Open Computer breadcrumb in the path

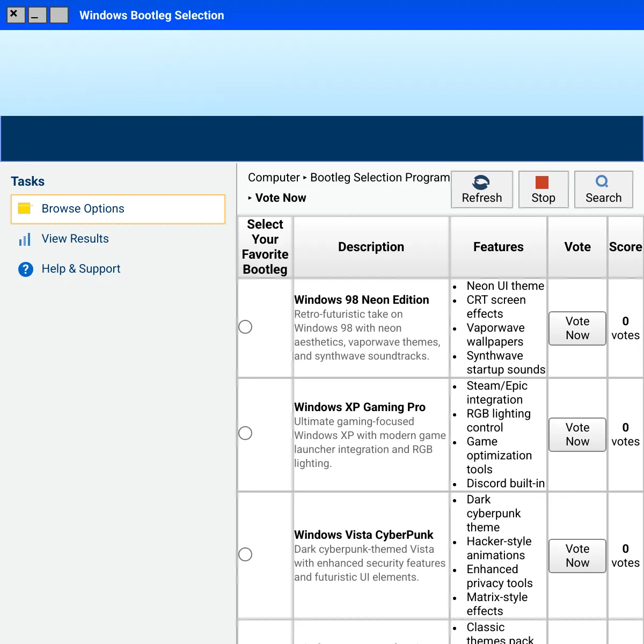tap(274, 178)
